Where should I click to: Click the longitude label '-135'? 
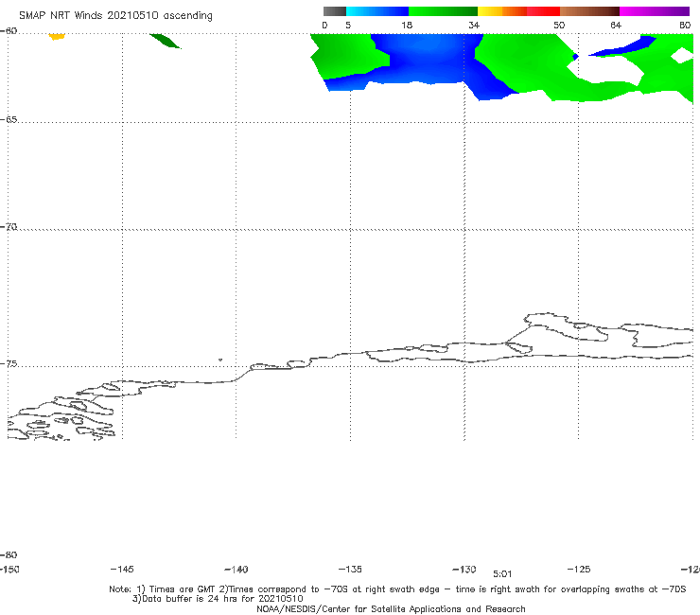350,569
